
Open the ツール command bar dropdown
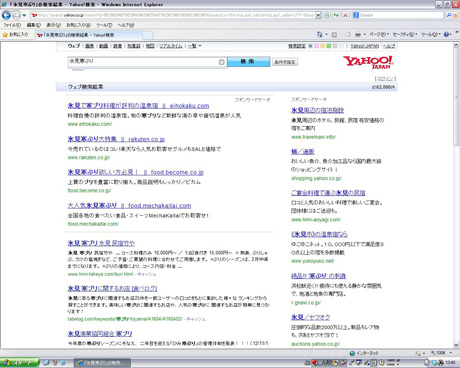pos(431,34)
